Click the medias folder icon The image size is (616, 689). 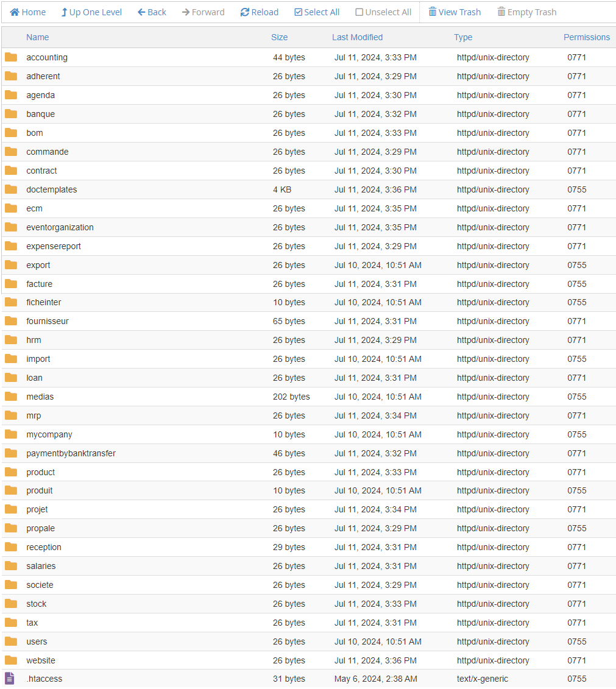(x=11, y=397)
